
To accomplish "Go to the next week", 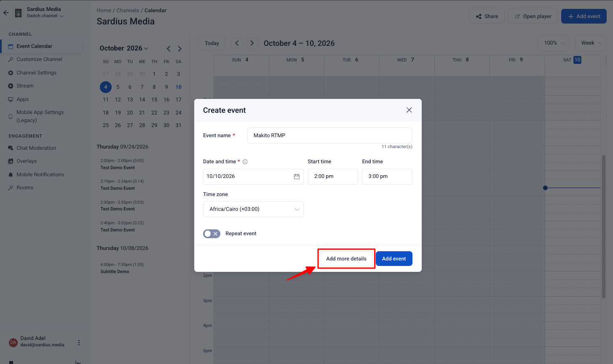I will pyautogui.click(x=252, y=43).
